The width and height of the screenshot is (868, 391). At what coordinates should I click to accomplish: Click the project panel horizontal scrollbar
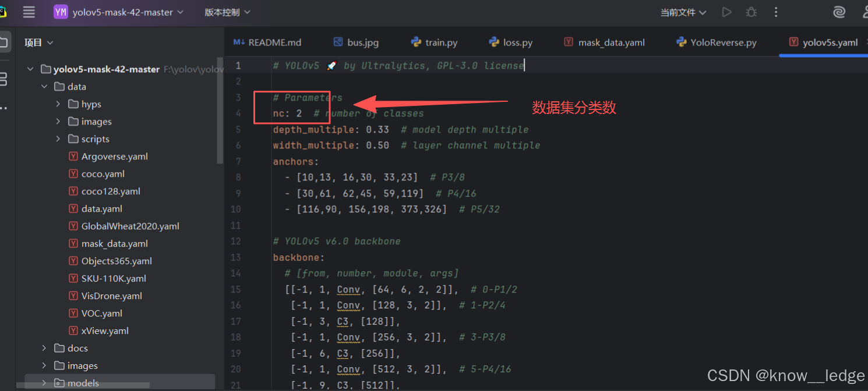pos(83,385)
